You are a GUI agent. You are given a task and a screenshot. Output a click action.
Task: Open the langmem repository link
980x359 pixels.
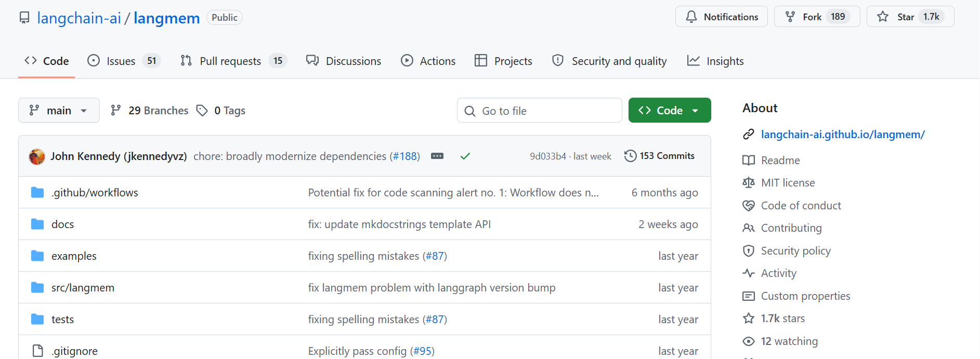pos(166,18)
